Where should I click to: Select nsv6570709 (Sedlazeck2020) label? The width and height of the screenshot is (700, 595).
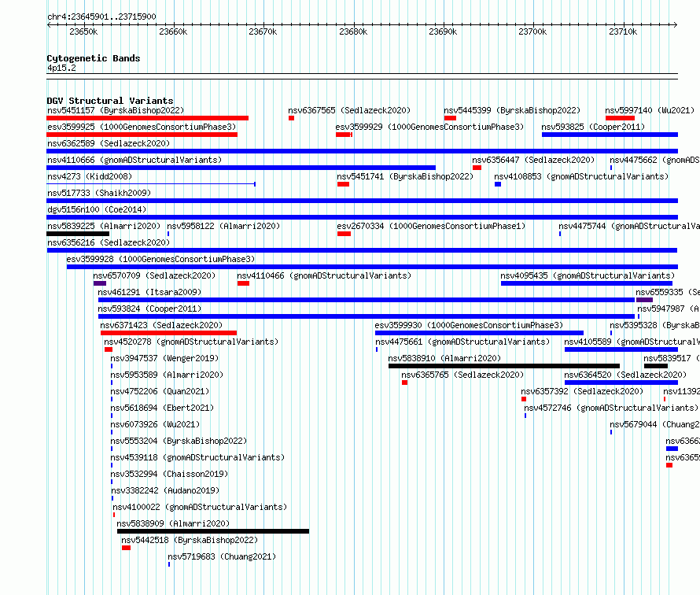(x=154, y=275)
